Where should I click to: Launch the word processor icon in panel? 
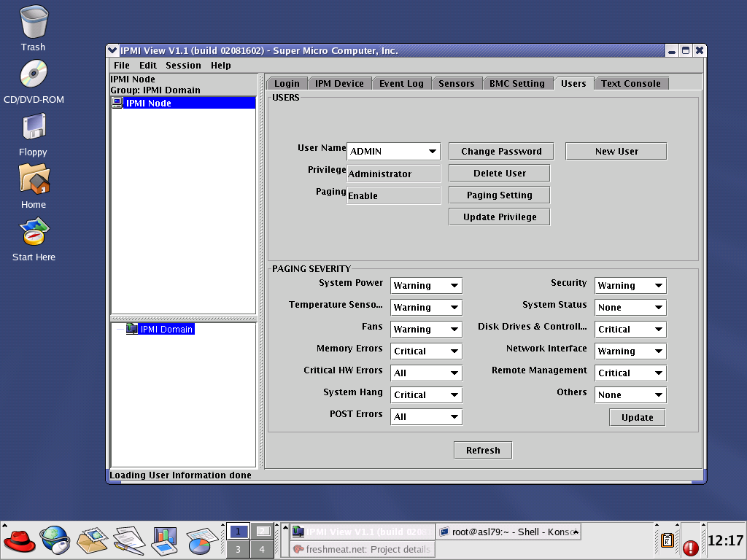(x=128, y=542)
